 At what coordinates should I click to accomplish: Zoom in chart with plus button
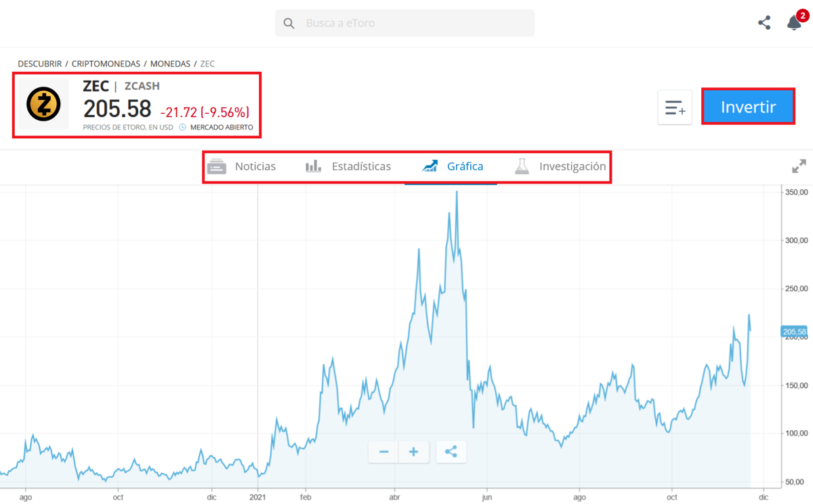click(x=414, y=452)
